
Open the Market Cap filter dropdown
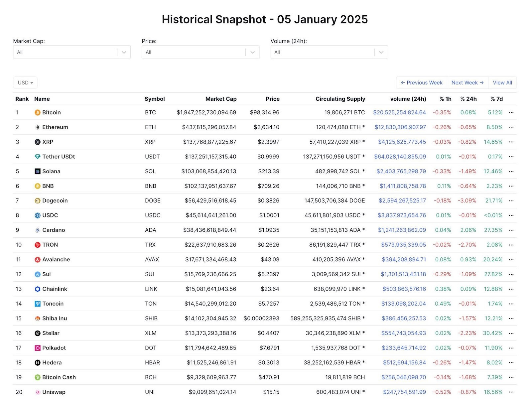pos(72,52)
